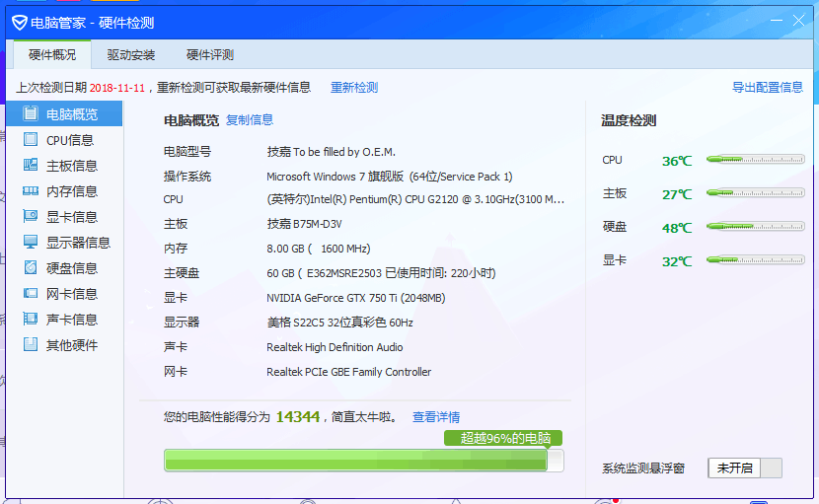Click the 36℃ CPU temperature reading
The image size is (819, 504).
pyautogui.click(x=677, y=161)
